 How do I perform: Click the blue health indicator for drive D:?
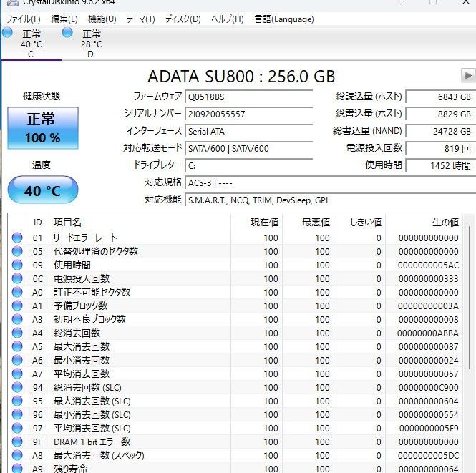67,32
